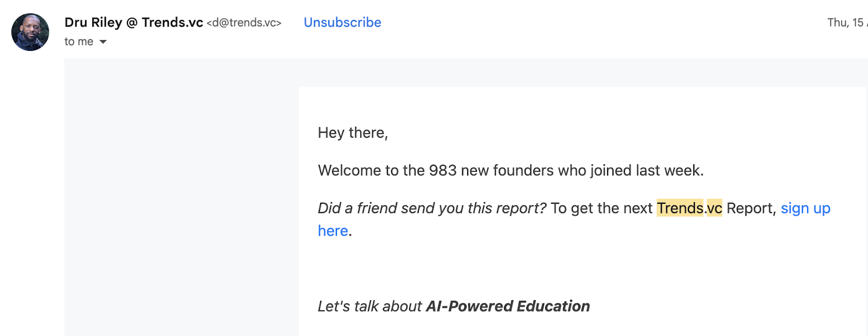Click the sender email address d@trends.vc
This screenshot has width=868, height=336.
point(244,23)
